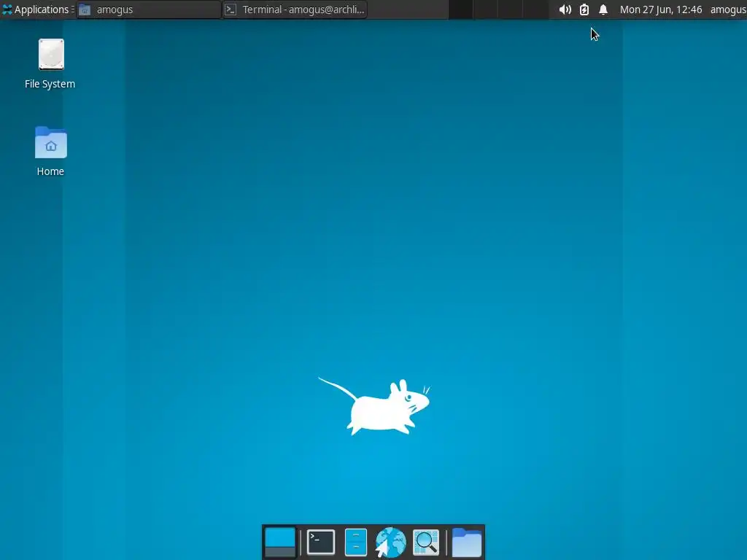
Task: Switch to the Terminal window in taskbar
Action: tap(295, 9)
